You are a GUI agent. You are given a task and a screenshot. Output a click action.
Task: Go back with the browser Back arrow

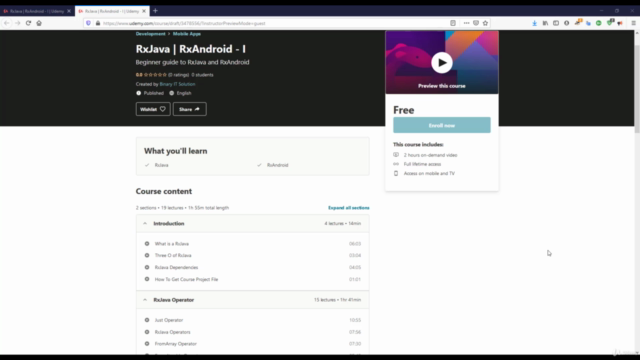coord(7,23)
